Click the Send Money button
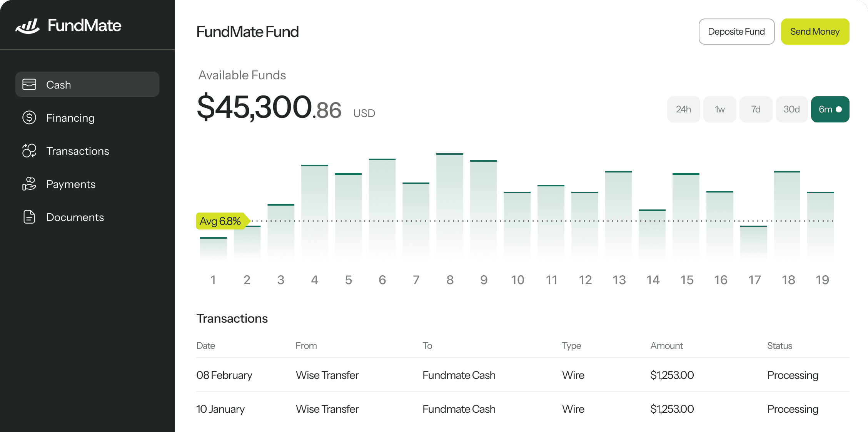The height and width of the screenshot is (432, 868). pos(815,32)
